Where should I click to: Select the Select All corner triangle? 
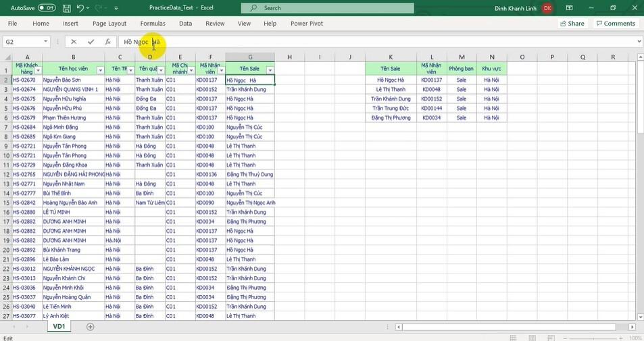[7, 57]
